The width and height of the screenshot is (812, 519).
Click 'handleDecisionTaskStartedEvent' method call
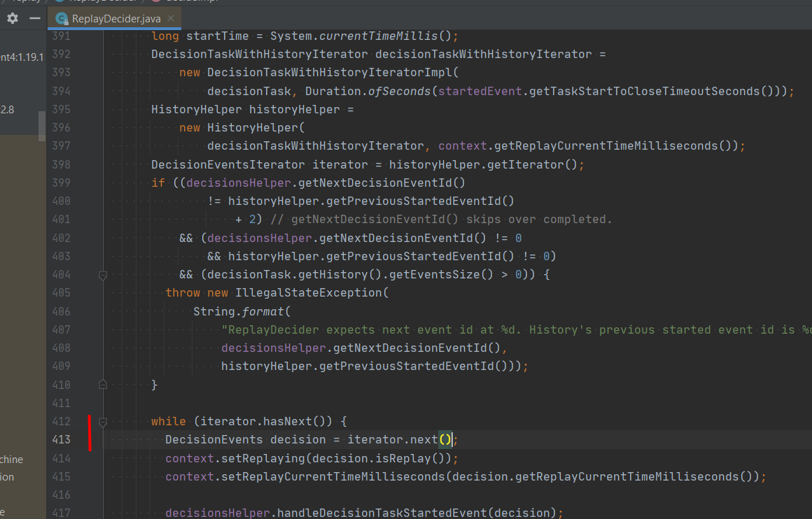pos(381,513)
